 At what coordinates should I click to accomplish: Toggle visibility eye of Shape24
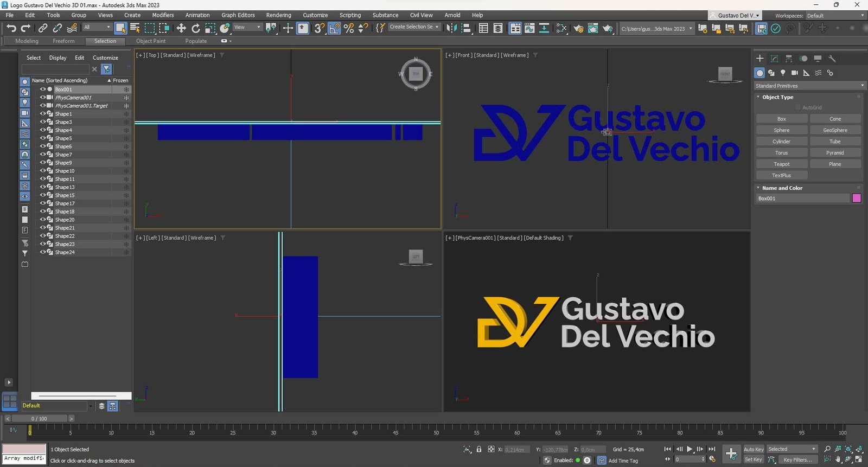coord(43,252)
